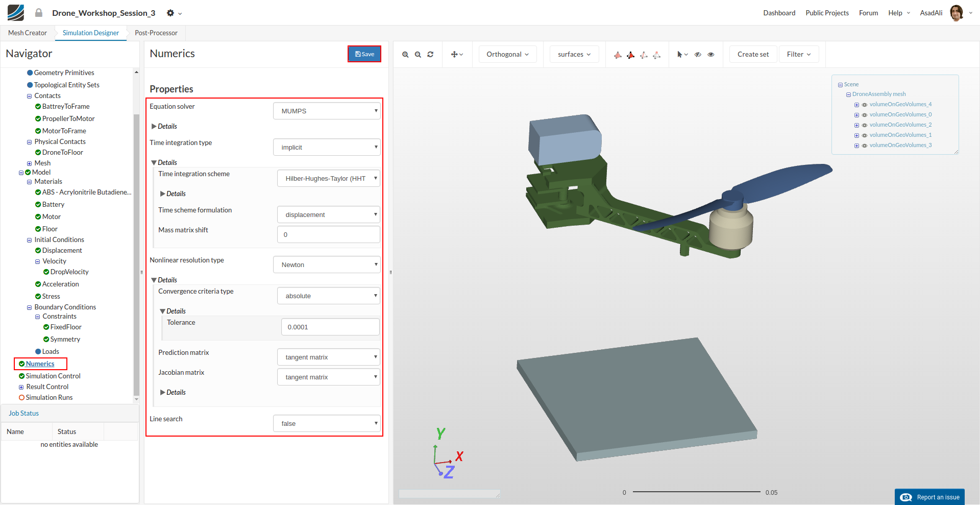980x505 pixels.
Task: Toggle visibility of volumeOnGeoVolumes_4
Action: [x=865, y=105]
